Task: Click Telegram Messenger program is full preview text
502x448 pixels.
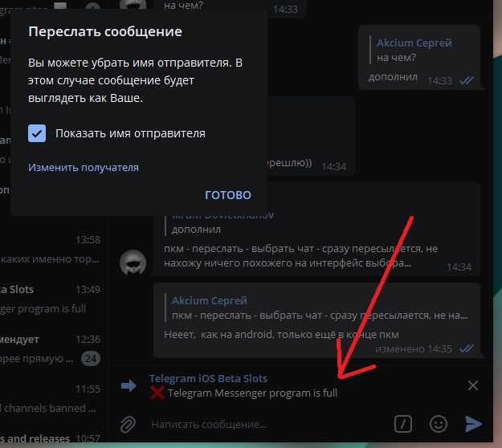Action: [x=252, y=393]
